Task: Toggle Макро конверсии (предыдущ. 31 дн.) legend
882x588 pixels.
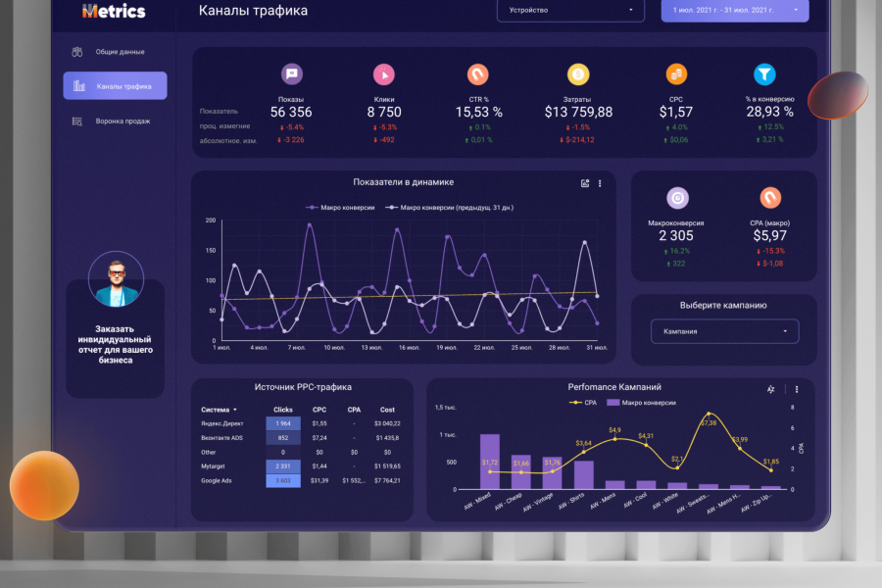Action: click(x=449, y=208)
